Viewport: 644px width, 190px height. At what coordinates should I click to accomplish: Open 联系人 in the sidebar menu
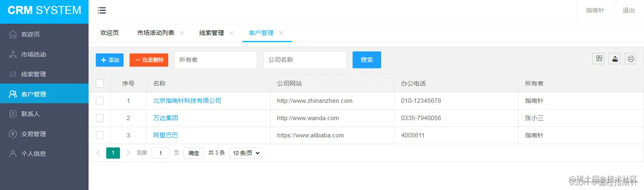point(44,114)
